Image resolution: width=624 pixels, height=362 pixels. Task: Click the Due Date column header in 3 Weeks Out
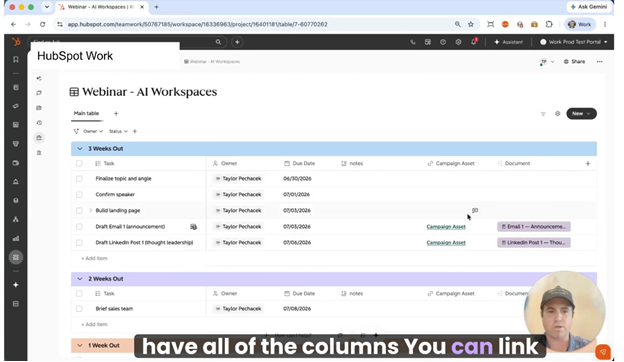pos(299,163)
